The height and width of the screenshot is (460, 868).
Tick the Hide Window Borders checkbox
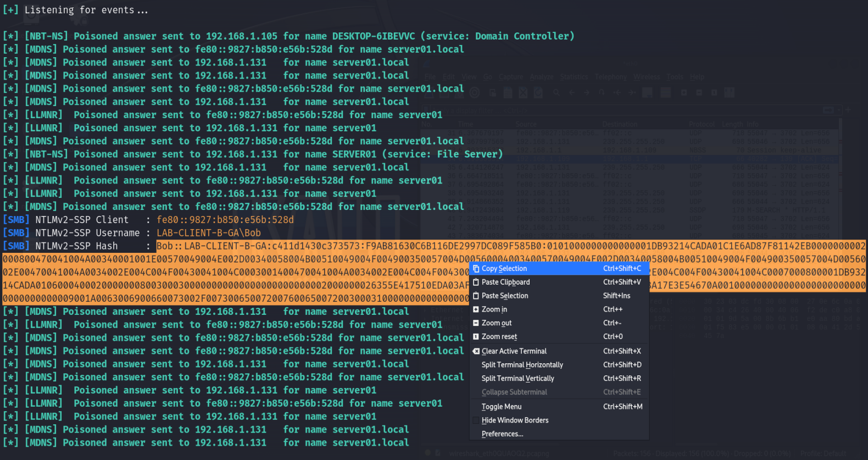476,420
